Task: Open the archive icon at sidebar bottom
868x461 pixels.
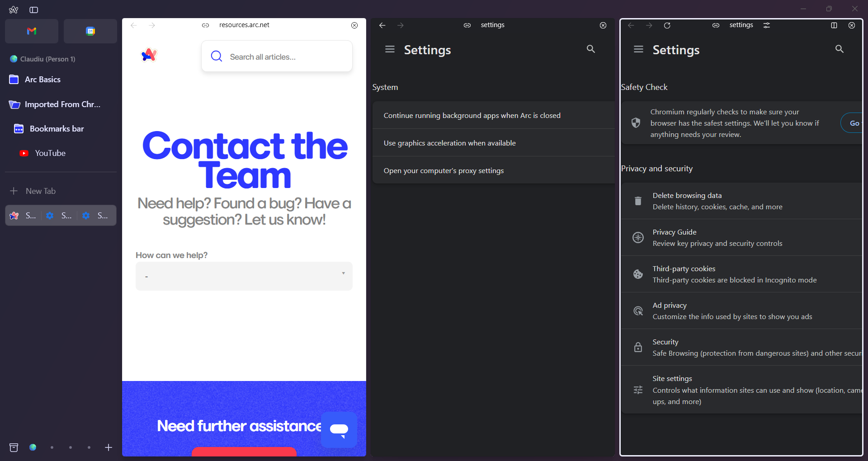Action: point(14,447)
